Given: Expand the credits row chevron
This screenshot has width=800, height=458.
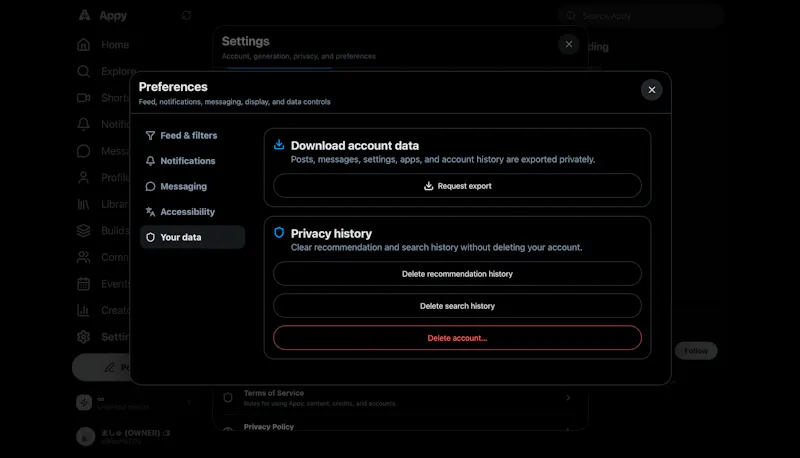Looking at the screenshot, I should (x=189, y=402).
